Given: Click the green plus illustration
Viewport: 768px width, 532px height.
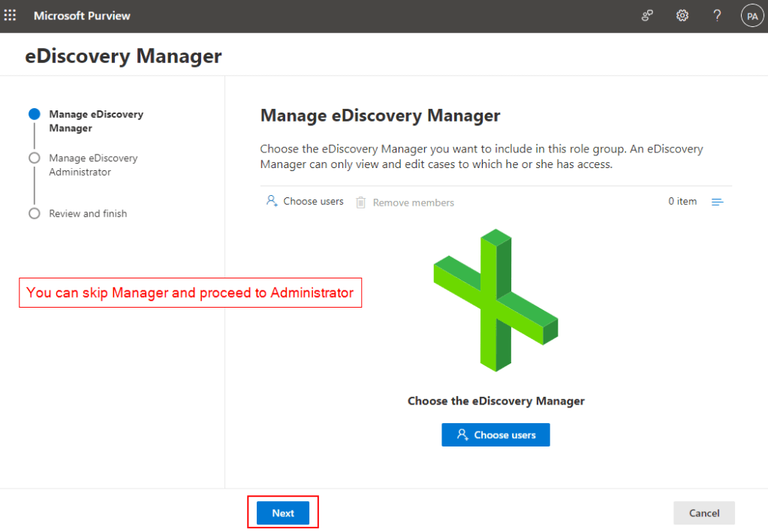Looking at the screenshot, I should click(x=495, y=300).
